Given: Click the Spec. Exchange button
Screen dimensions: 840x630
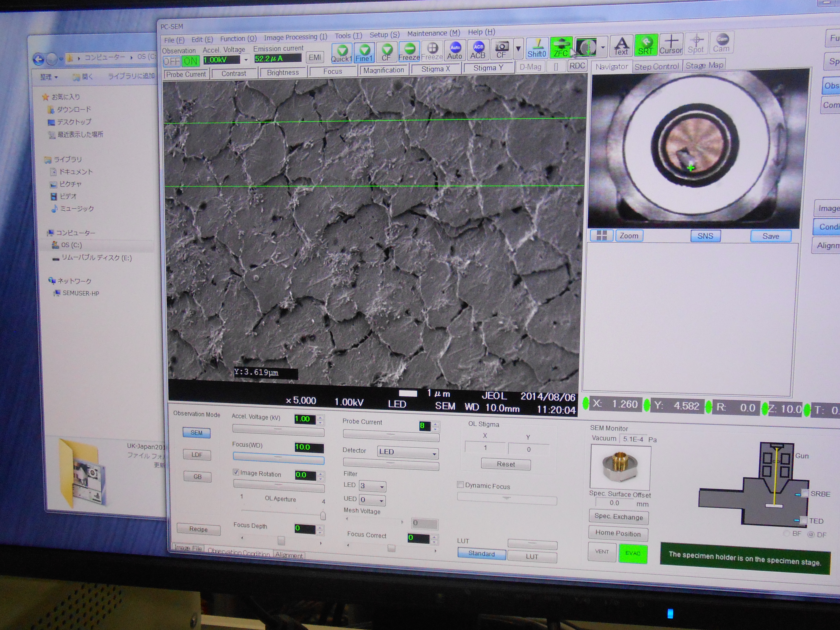Looking at the screenshot, I should point(619,517).
